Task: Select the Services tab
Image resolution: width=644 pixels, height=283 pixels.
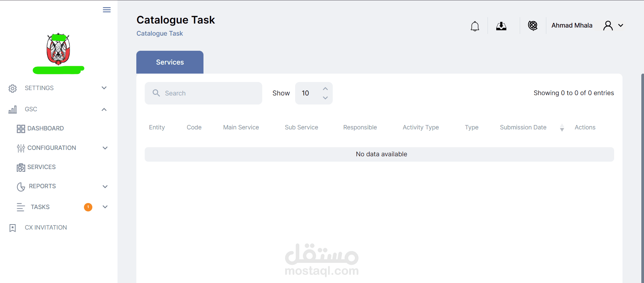Action: click(170, 62)
